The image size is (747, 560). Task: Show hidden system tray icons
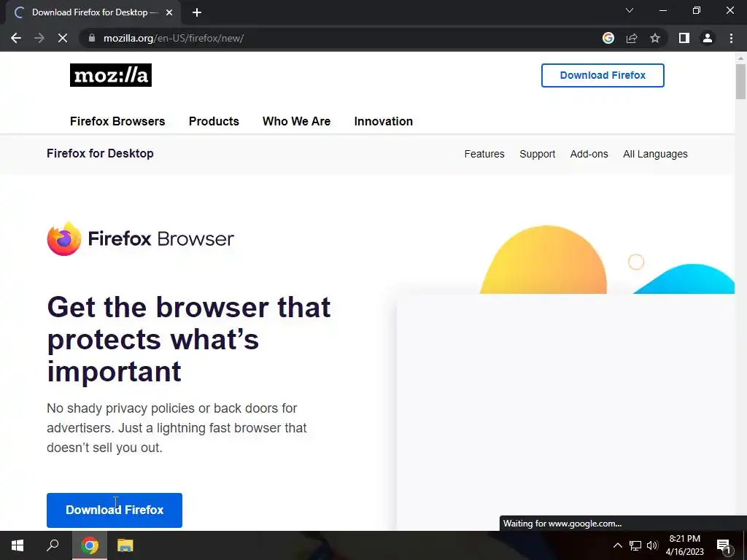617,545
